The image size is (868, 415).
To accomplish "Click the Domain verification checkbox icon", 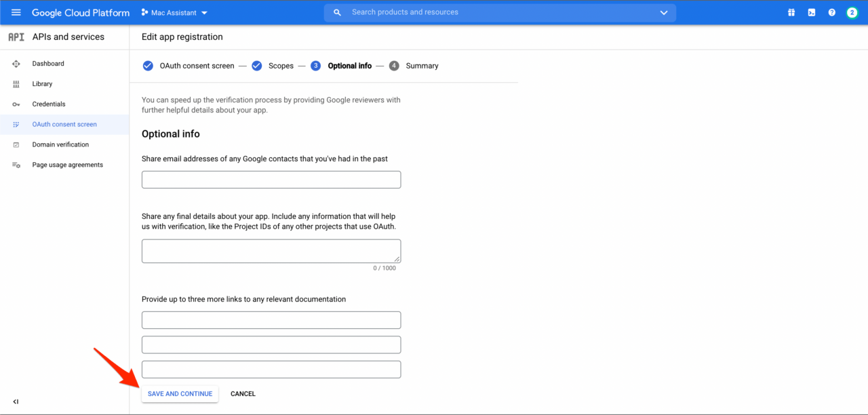I will [x=16, y=145].
